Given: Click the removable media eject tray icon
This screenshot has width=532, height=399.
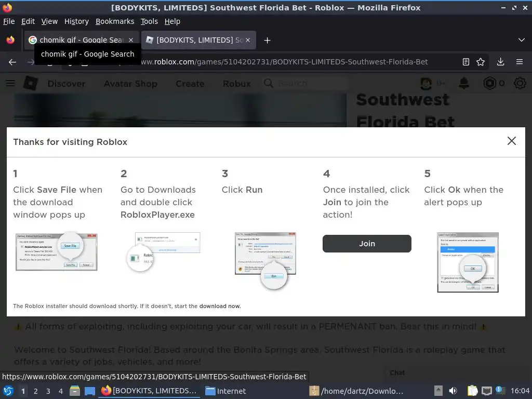Looking at the screenshot, I should coord(438,391).
